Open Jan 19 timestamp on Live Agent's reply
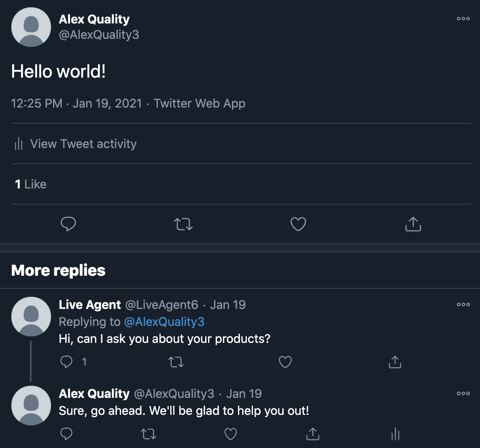480x448 pixels. (x=228, y=304)
